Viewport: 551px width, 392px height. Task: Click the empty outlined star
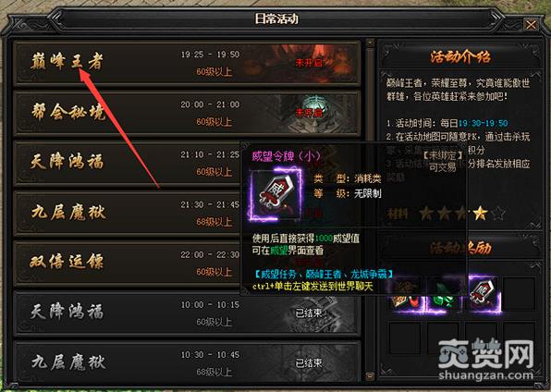(x=498, y=213)
